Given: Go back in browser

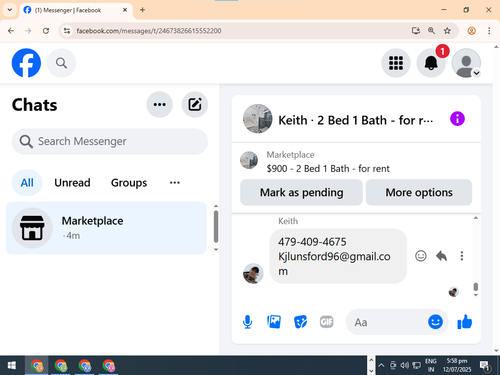Looking at the screenshot, I should pyautogui.click(x=11, y=31).
